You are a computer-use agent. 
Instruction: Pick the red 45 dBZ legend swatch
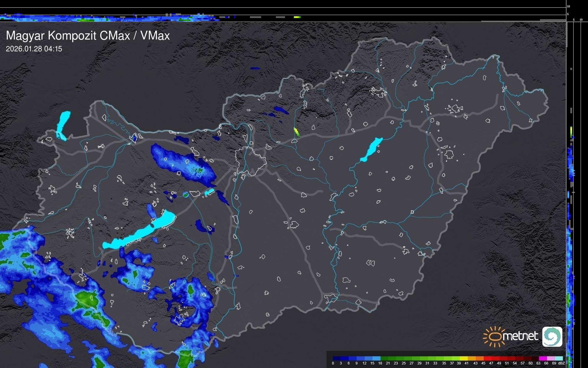(487, 359)
